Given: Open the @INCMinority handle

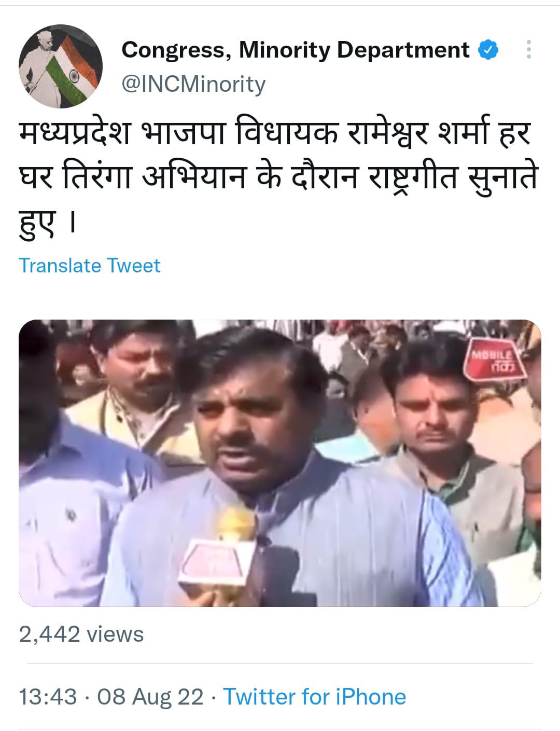Looking at the screenshot, I should pos(193,84).
